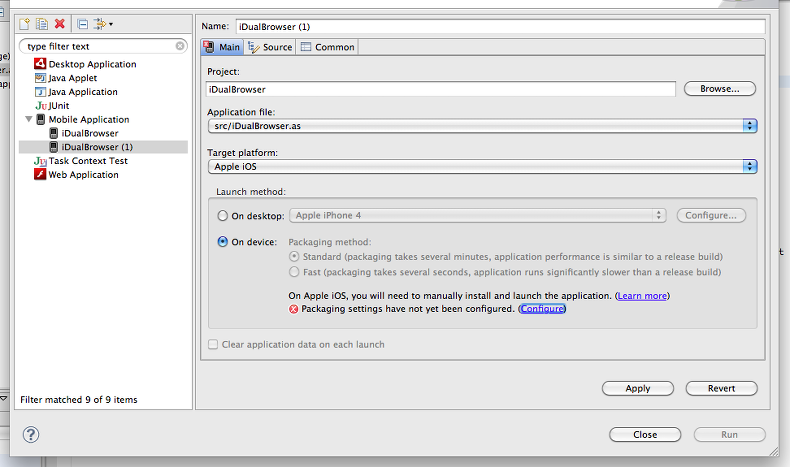The height and width of the screenshot is (467, 790).
Task: Select Desktop Application in tree
Action: tap(92, 64)
